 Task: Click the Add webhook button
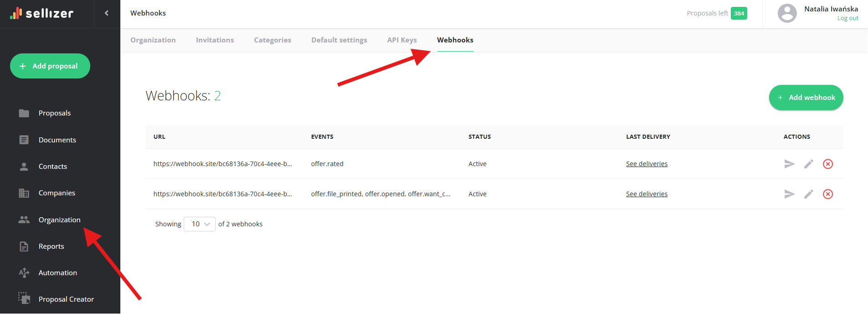pyautogui.click(x=806, y=98)
